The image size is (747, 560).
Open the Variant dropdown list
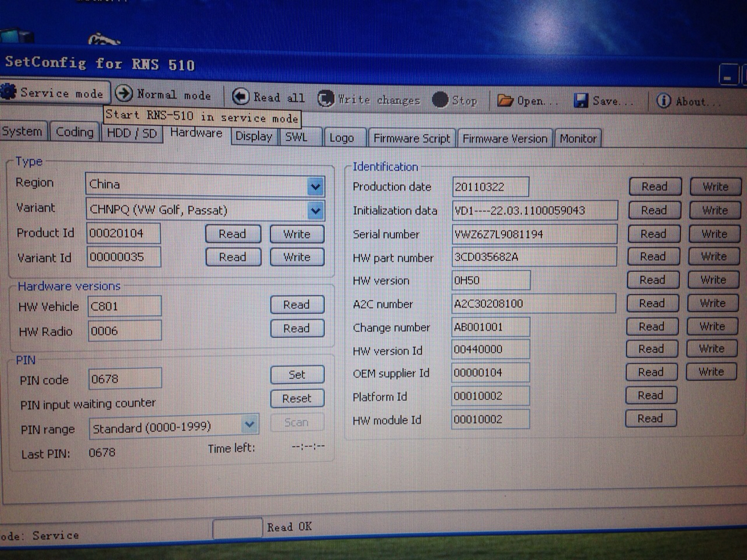tap(316, 211)
